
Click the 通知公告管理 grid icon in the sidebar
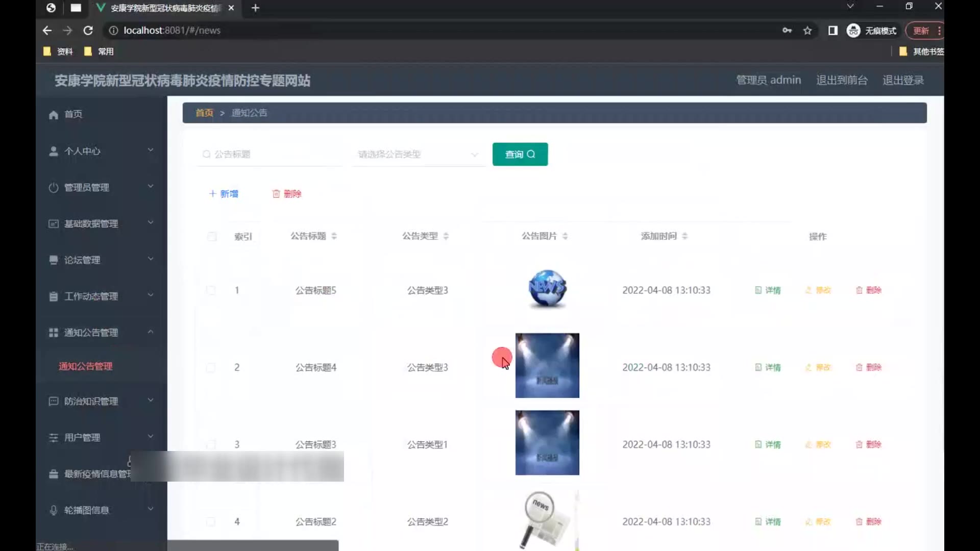[x=54, y=333]
